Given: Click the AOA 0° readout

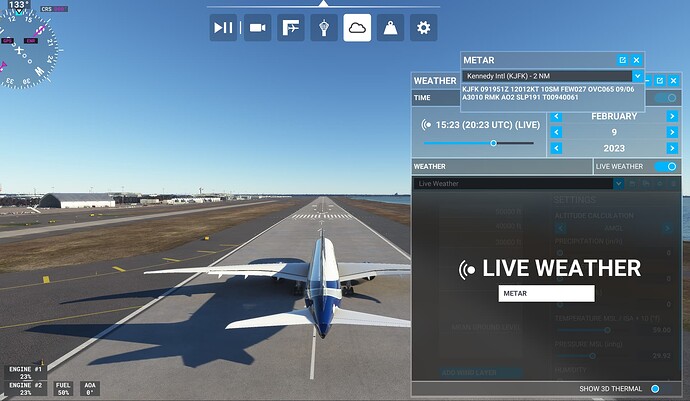Looking at the screenshot, I should [90, 389].
